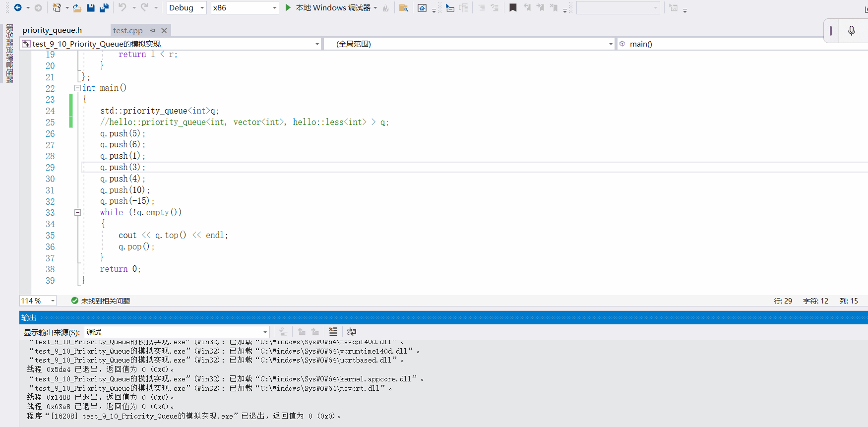868x427 pixels.
Task: Click the microphone icon in the floating bar
Action: [x=852, y=31]
